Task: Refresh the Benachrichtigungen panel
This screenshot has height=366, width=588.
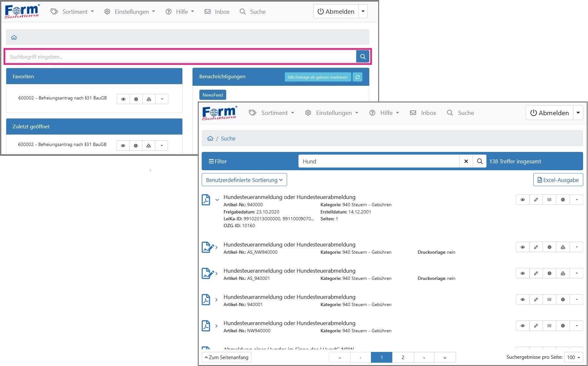Action: pyautogui.click(x=358, y=77)
